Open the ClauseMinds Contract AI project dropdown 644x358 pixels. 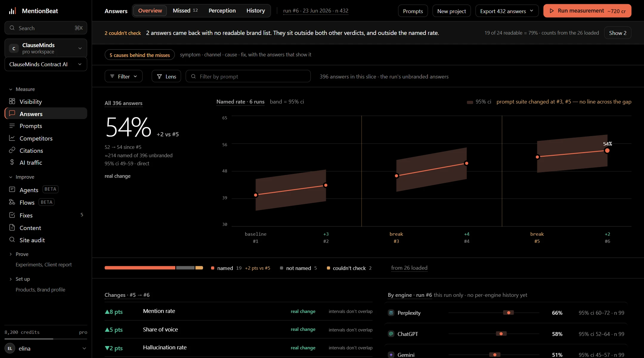(46, 64)
